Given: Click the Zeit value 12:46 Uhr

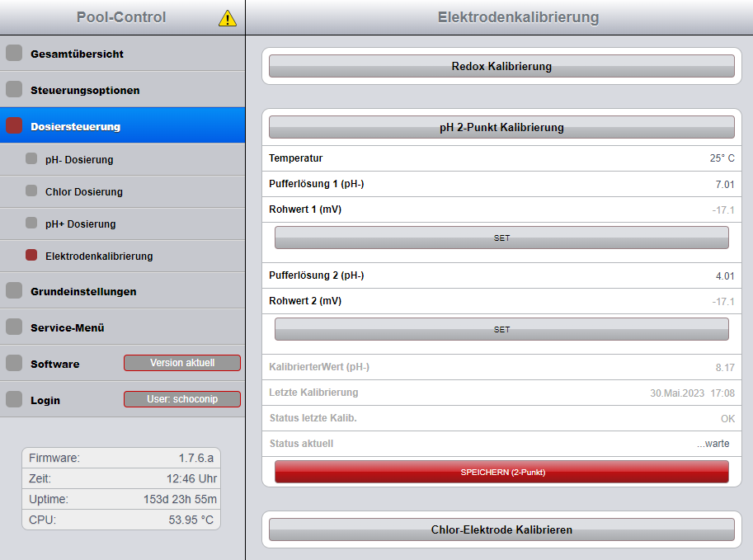Looking at the screenshot, I should [x=191, y=479].
